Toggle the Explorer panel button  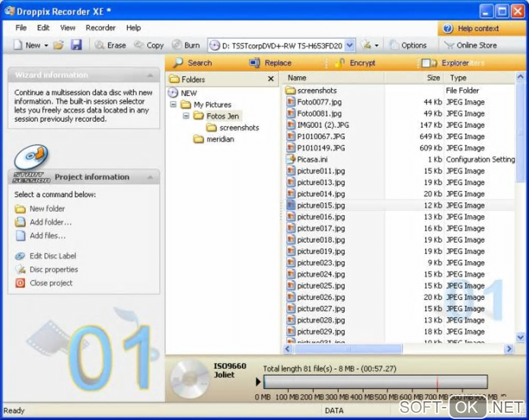[444, 63]
